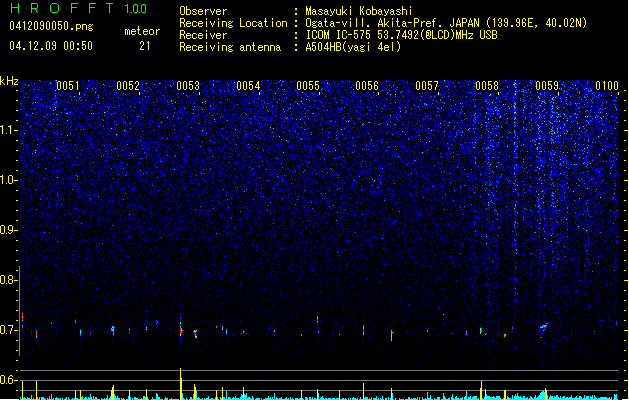The image size is (629, 400).
Task: Click the A504HB(yagi 4el) antenna text
Action: (353, 47)
